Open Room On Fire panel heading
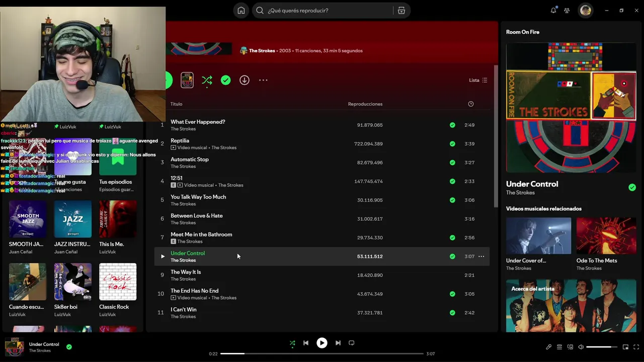Image resolution: width=644 pixels, height=362 pixels. (523, 32)
